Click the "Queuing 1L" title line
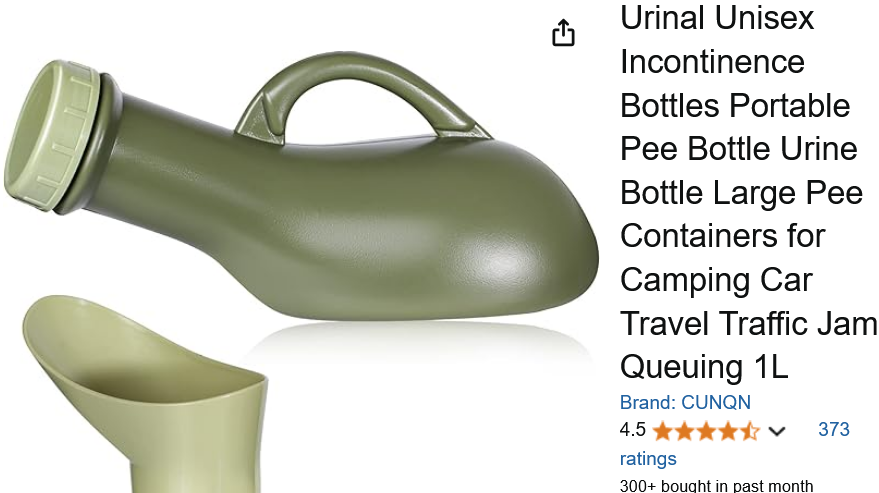This screenshot has width=879, height=493. click(704, 367)
